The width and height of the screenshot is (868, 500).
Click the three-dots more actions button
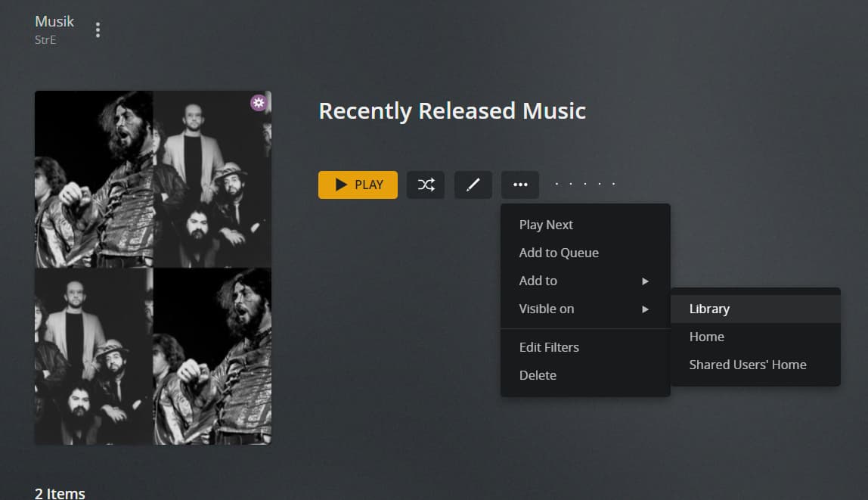520,185
